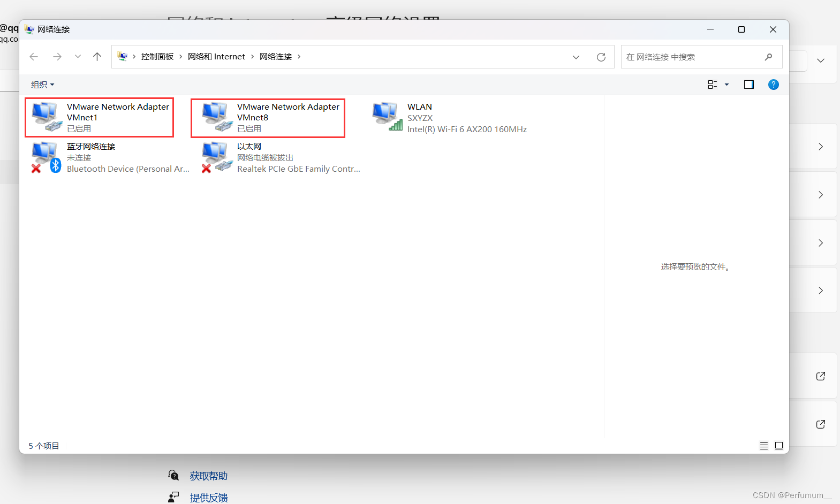Select the 蓝牙网络连接 Bluetooth adapter icon
This screenshot has height=504, width=840.
[x=47, y=157]
